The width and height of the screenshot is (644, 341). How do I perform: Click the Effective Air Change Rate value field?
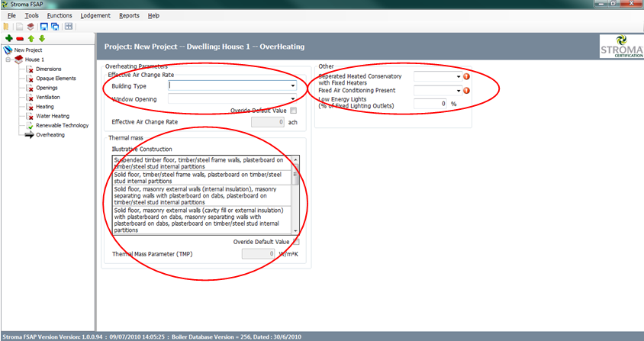268,122
